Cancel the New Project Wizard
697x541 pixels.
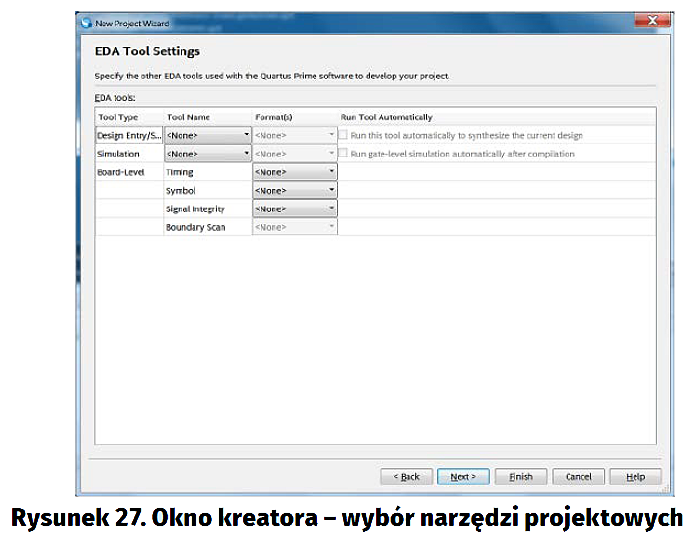point(578,477)
